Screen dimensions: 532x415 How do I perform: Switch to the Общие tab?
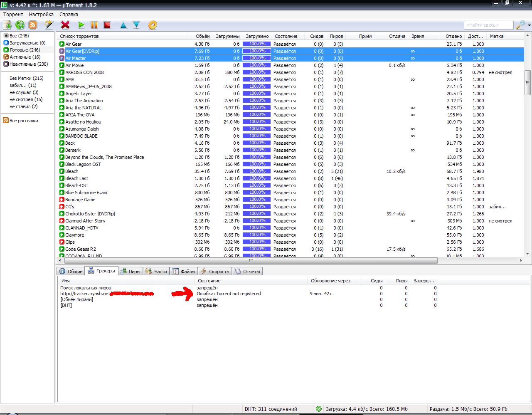[71, 272]
